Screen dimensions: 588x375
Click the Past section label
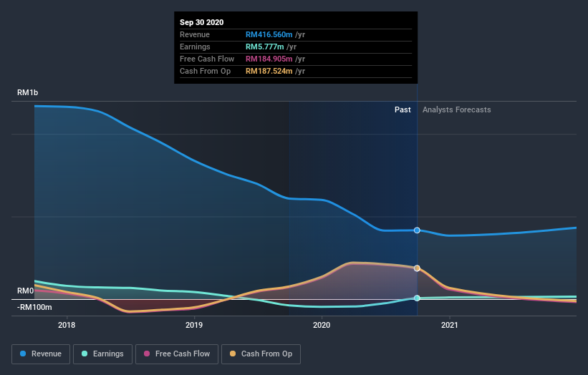point(403,109)
